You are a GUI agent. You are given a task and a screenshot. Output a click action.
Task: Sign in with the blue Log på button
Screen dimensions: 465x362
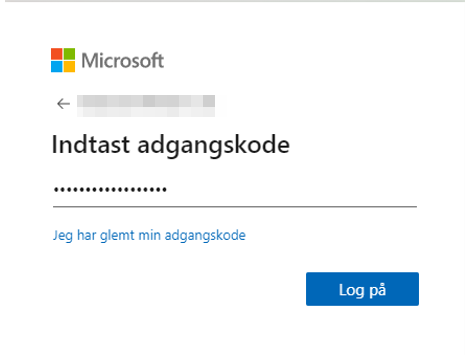[x=362, y=289]
